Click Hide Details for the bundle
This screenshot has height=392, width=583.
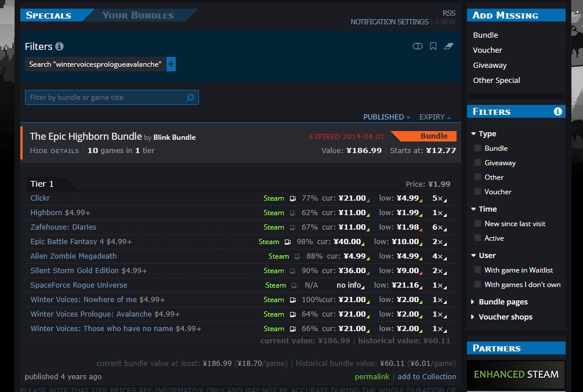55,151
